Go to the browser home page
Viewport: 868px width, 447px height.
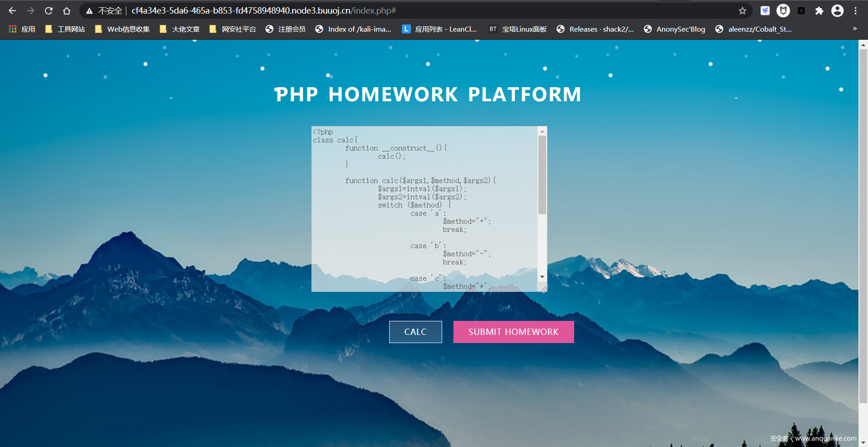66,11
